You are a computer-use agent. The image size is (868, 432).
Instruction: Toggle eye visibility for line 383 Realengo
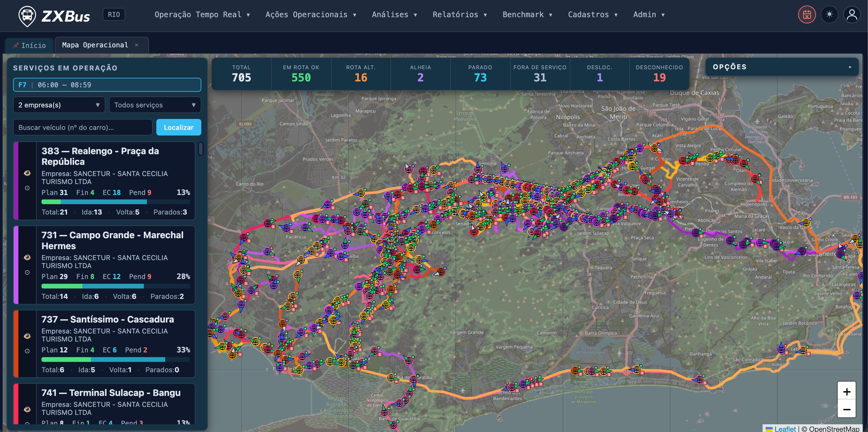27,173
